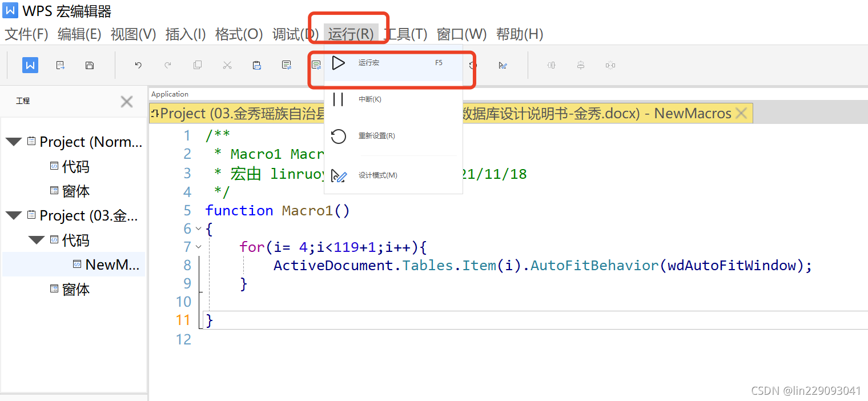Screen dimensions: 868x401
Task: Choose 中断(K) from the run menu
Action: [393, 99]
